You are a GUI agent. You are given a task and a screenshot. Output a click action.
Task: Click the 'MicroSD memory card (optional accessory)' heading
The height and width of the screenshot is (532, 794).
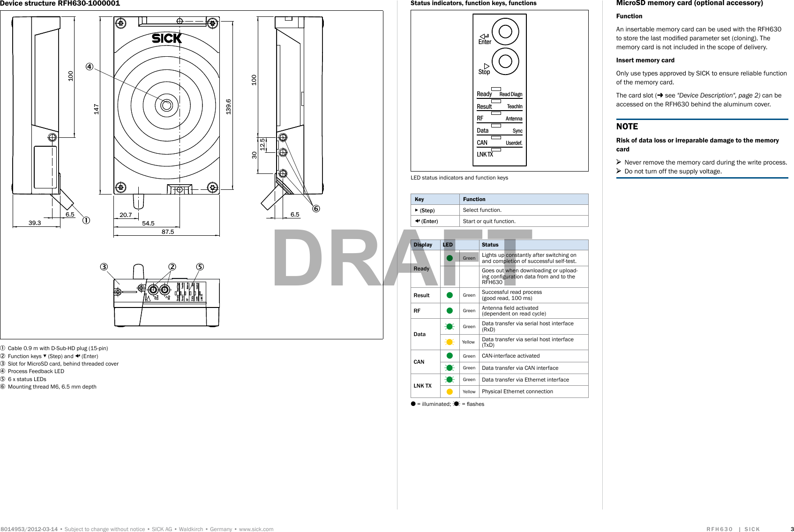point(689,3)
